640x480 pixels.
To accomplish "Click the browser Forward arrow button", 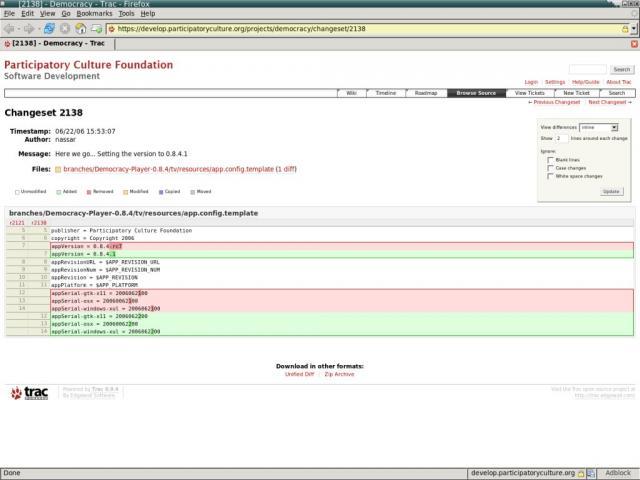I will click(29, 29).
